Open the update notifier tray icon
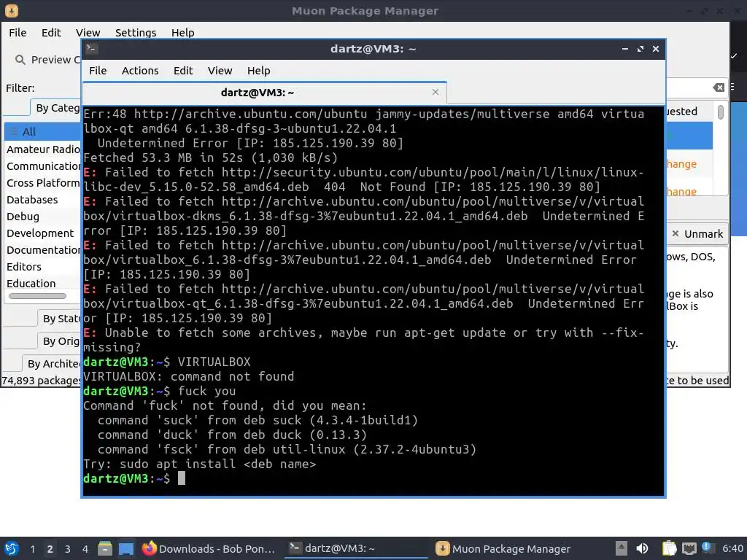Screen dimensions: 747x560 coord(706,548)
